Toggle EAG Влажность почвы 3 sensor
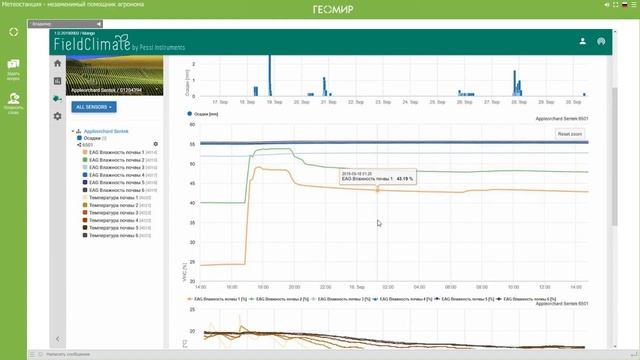 pos(85,167)
